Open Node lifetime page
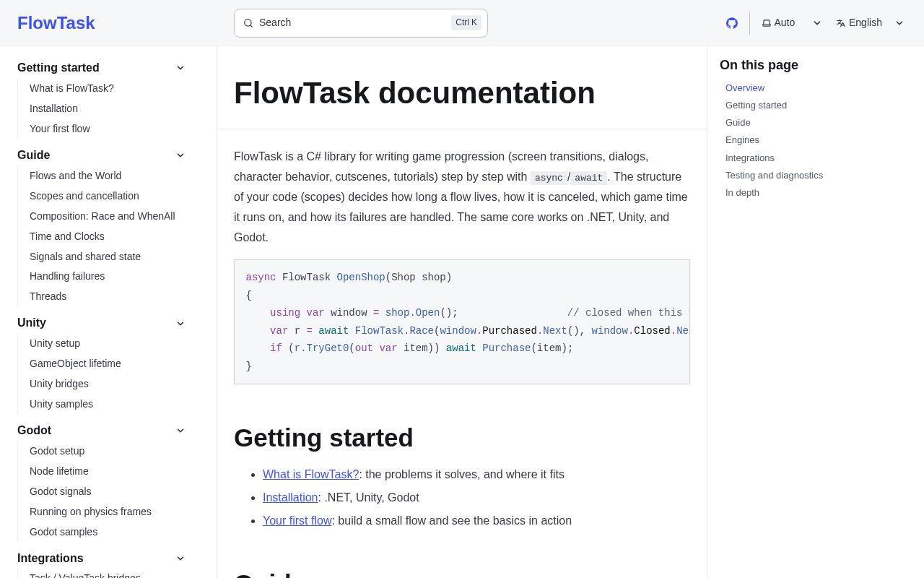Image resolution: width=924 pixels, height=578 pixels. [59, 471]
